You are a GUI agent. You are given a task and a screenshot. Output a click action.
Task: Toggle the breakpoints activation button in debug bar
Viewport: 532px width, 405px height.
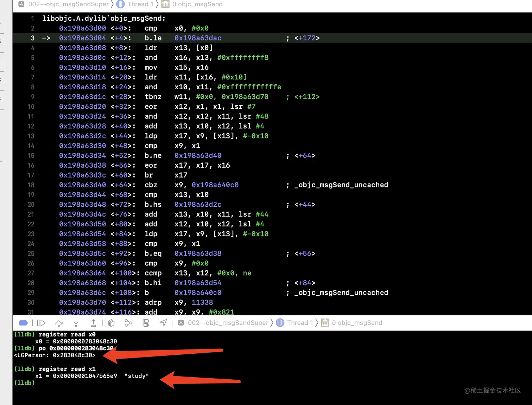point(24,323)
